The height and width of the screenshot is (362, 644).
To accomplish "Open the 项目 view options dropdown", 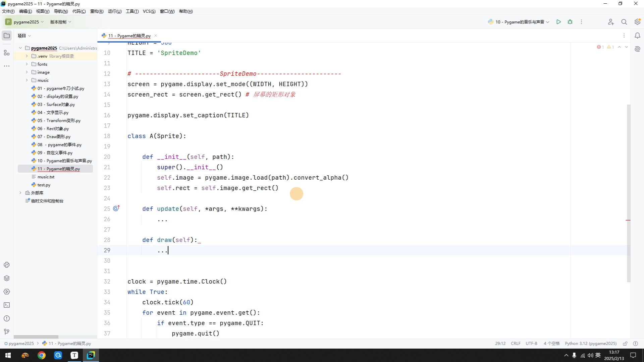I will tap(24, 36).
